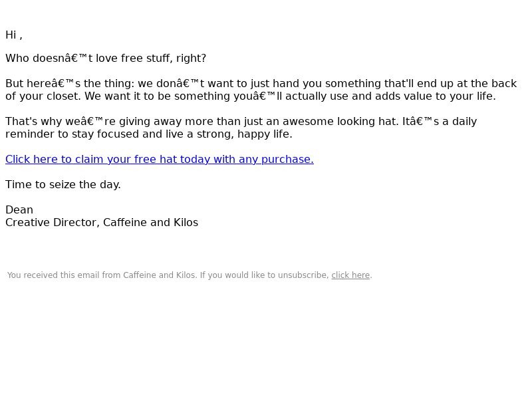Click the word 'unsubscribe,' in the footer
Image resolution: width=532 pixels, height=399 pixels.
coord(303,275)
